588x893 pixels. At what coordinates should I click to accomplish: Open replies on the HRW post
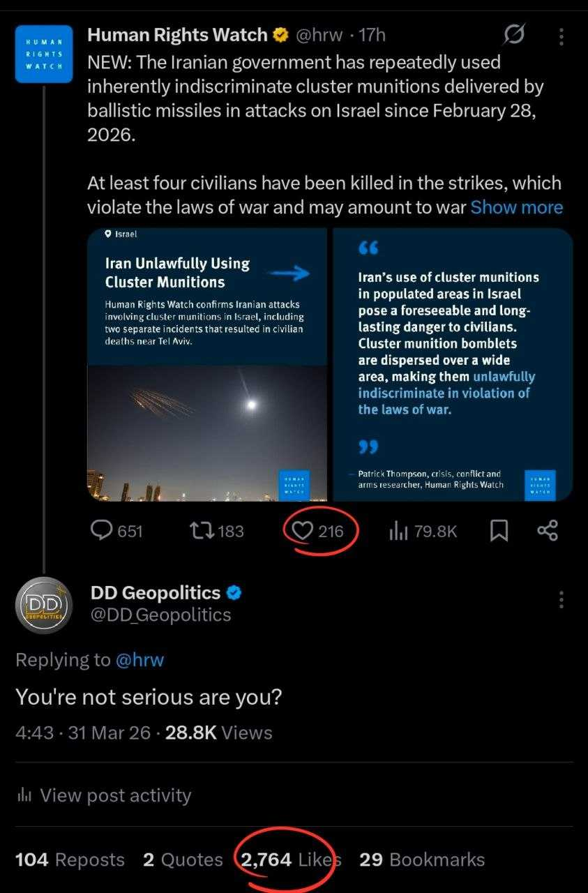(x=103, y=532)
